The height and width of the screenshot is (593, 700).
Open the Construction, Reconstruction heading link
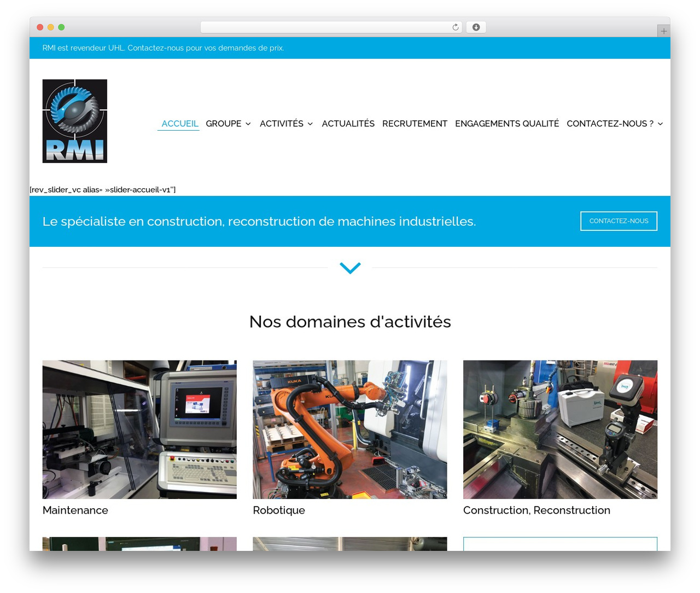click(536, 510)
